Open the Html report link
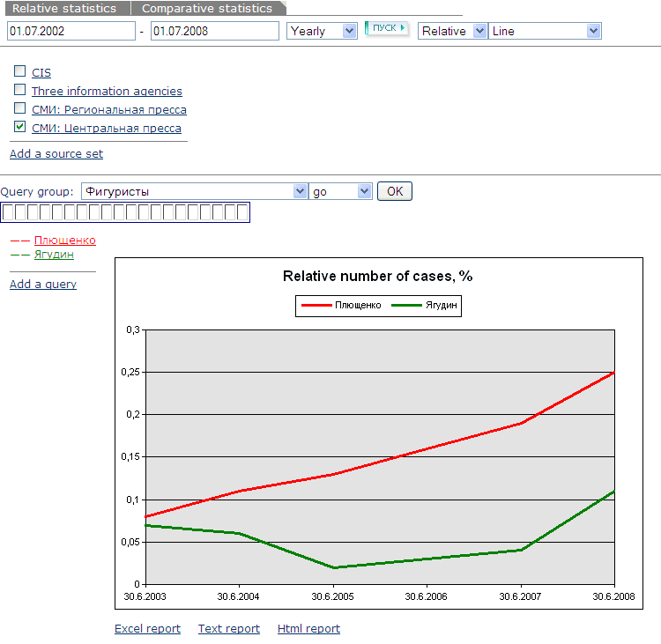Screen dimensions: 661x644 [x=308, y=628]
